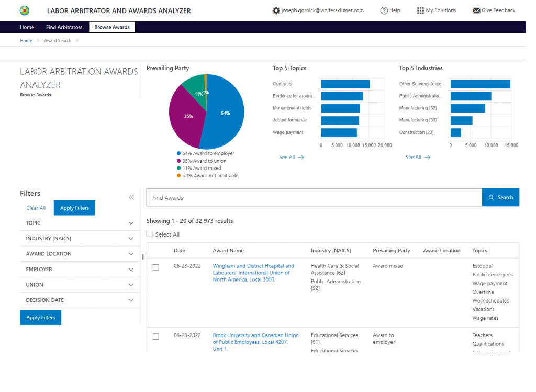
Task: Click the Award not arbitrable legend dot
Action: tap(179, 176)
